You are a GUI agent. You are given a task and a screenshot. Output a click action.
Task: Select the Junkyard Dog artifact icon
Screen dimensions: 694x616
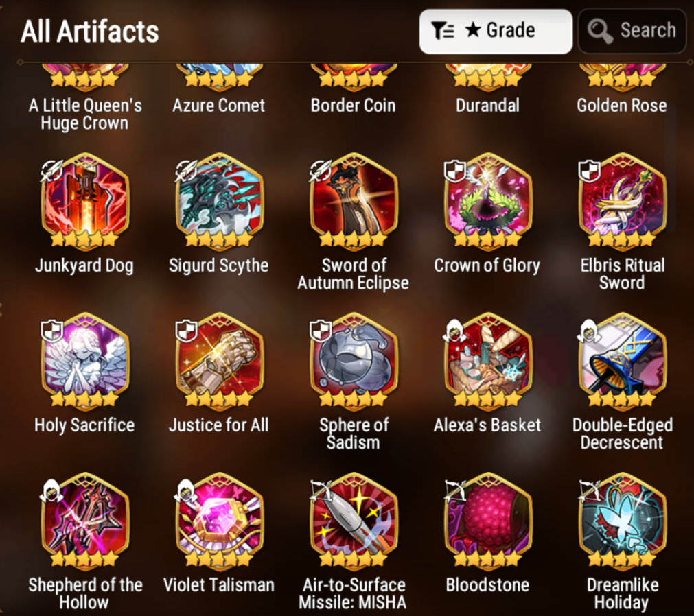pos(84,200)
